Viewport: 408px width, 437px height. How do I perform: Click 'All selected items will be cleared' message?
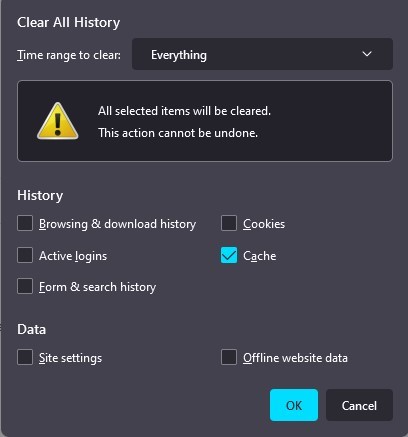pos(184,111)
